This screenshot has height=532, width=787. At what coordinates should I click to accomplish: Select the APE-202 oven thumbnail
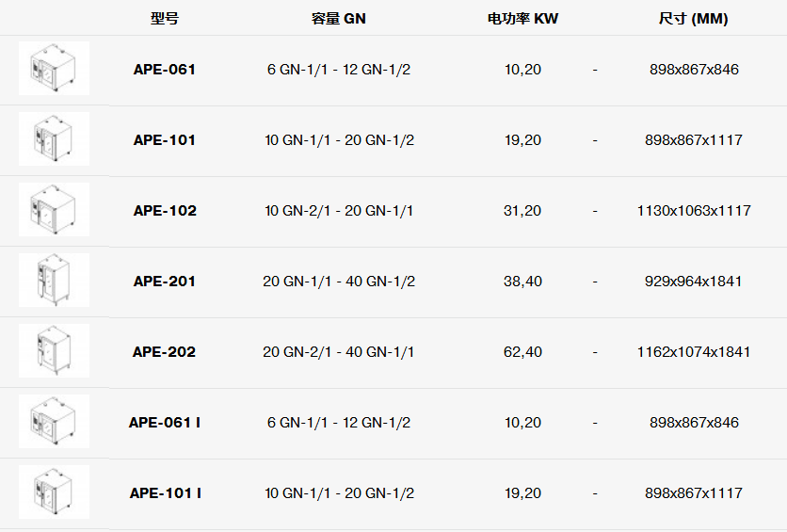pos(55,351)
